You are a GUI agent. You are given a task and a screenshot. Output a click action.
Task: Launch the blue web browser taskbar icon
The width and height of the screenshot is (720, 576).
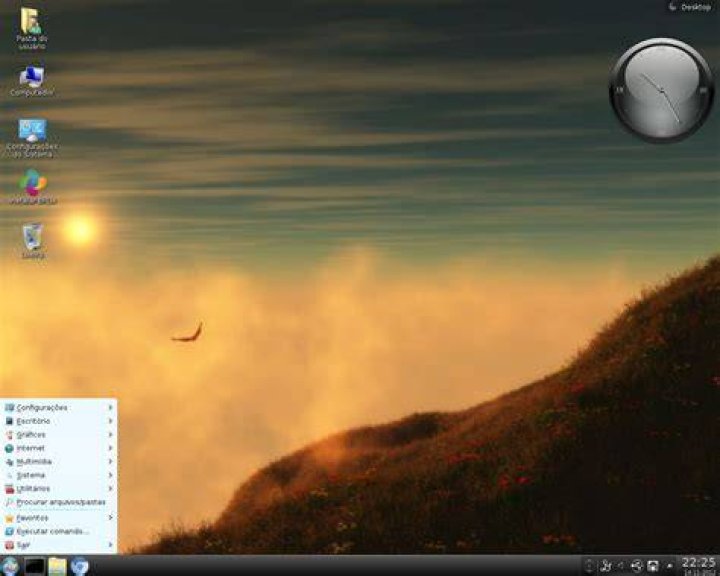[79, 566]
